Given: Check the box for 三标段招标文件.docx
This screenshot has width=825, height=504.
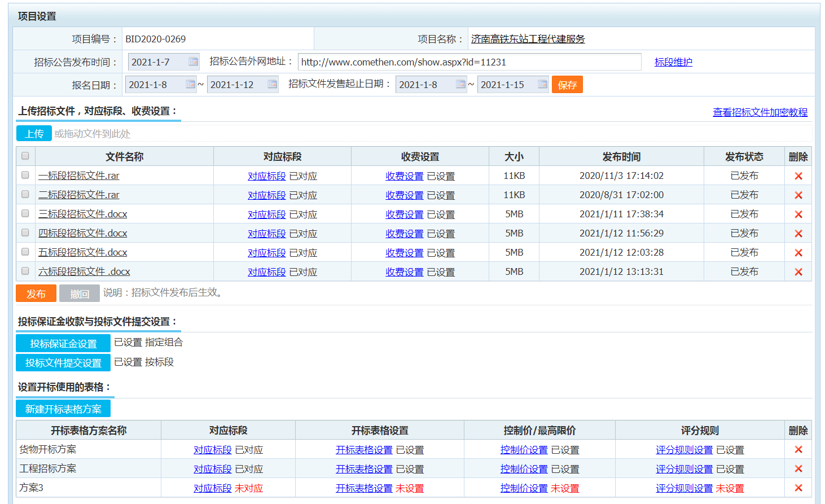Looking at the screenshot, I should 25,213.
